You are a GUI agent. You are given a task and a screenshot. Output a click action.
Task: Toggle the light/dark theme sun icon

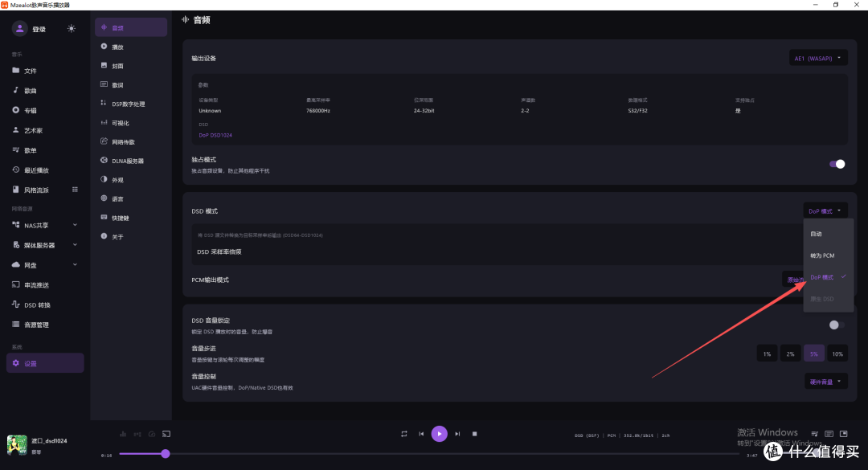72,29
